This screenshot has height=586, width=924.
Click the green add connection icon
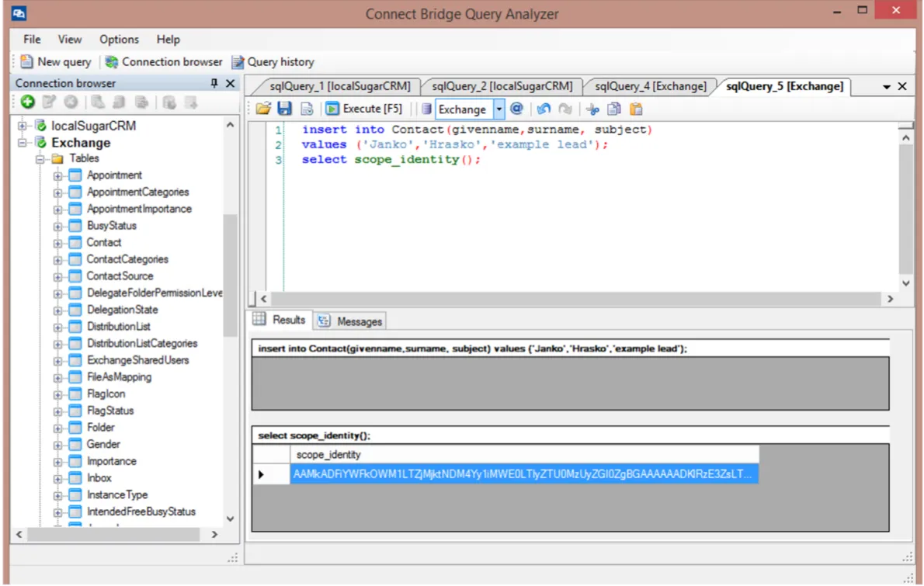[27, 102]
